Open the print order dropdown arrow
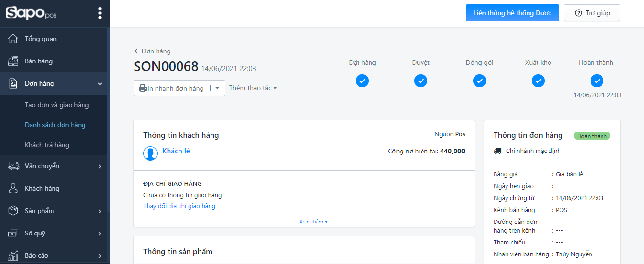 click(217, 88)
